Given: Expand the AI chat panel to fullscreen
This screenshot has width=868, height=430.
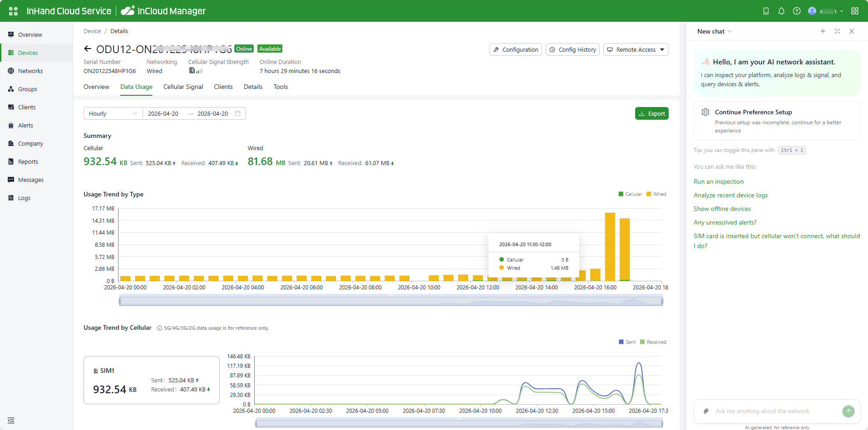Looking at the screenshot, I should pyautogui.click(x=837, y=31).
